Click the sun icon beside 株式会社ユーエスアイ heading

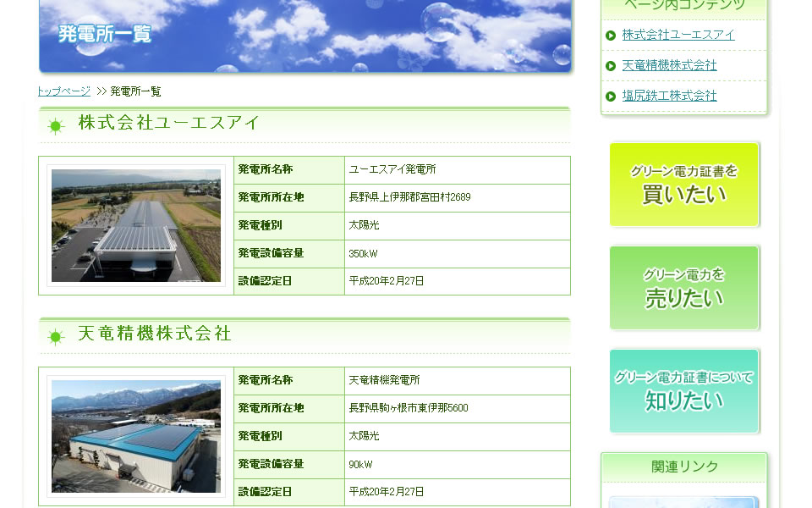(x=56, y=126)
